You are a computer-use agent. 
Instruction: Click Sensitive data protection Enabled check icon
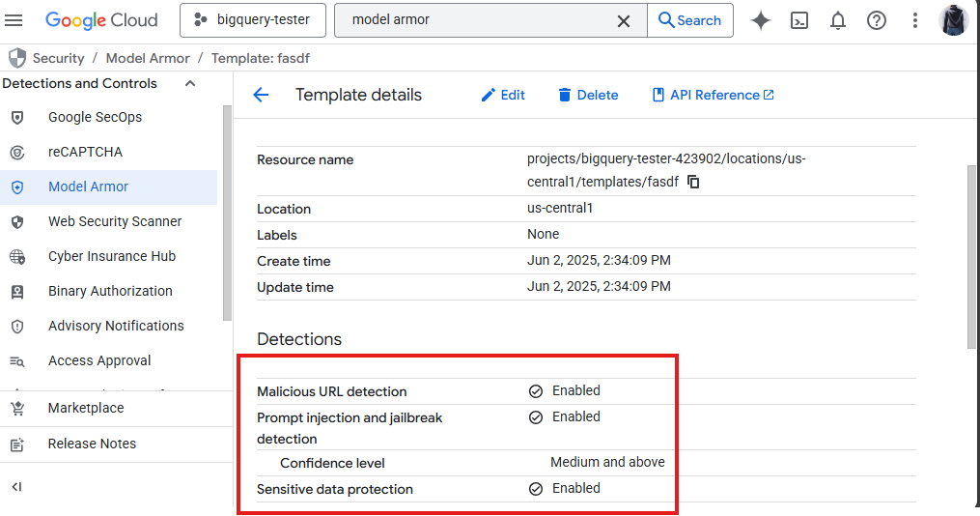coord(536,489)
